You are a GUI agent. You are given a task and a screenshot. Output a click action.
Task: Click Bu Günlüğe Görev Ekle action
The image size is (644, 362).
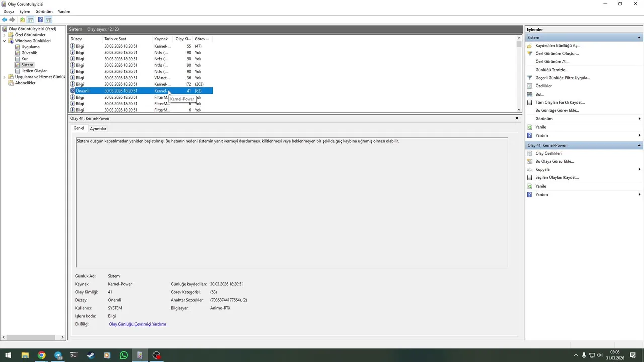point(557,110)
